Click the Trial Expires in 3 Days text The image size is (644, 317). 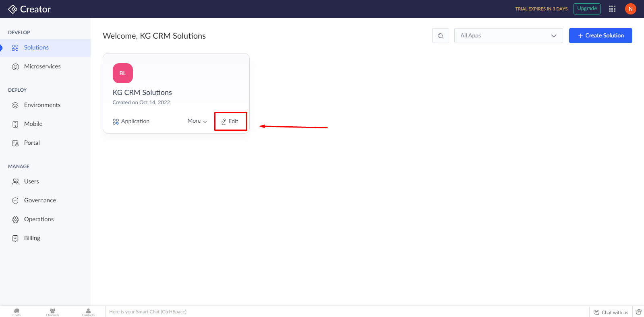[x=541, y=9]
